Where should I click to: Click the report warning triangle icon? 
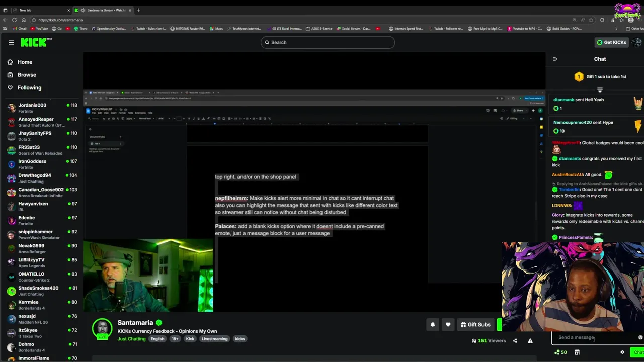pos(530,341)
